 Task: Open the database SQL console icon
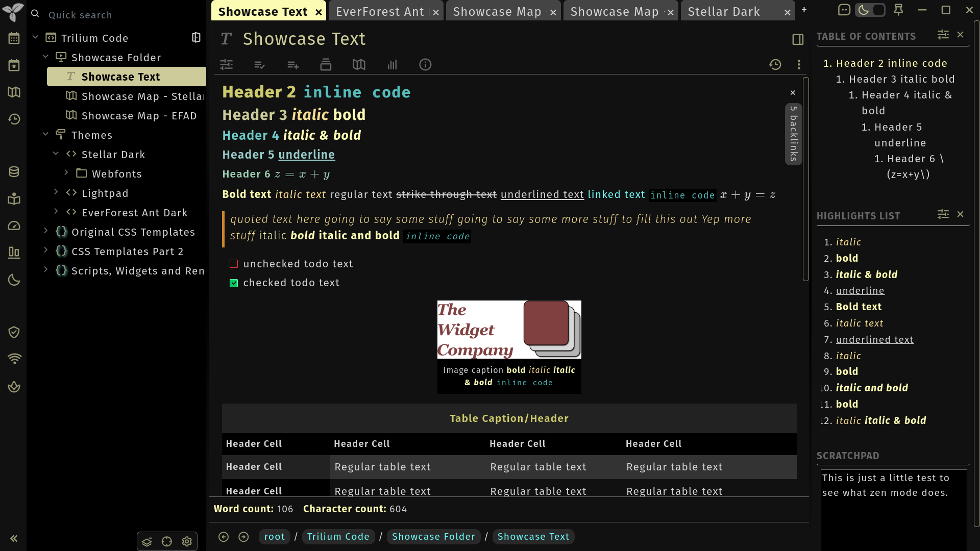pyautogui.click(x=14, y=172)
